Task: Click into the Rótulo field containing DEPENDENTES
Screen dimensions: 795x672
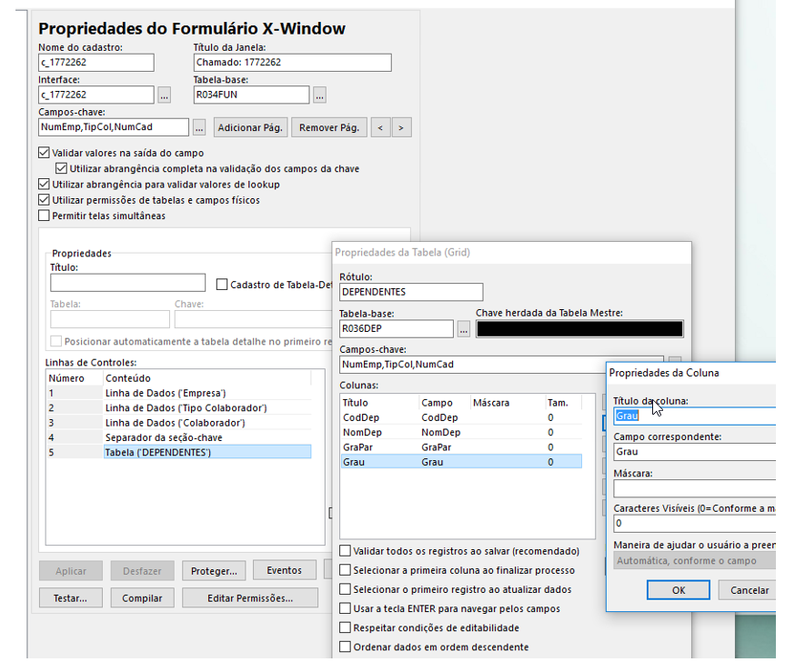Action: [410, 292]
